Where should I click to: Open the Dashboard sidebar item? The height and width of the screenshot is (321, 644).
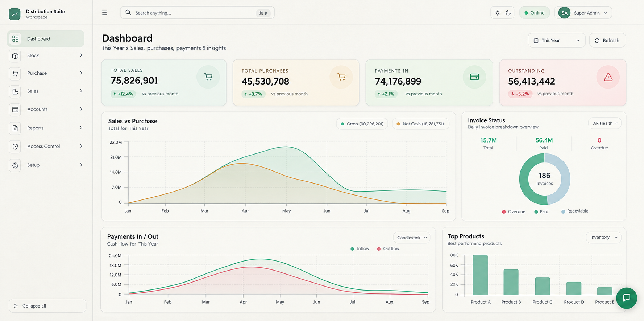[46, 39]
